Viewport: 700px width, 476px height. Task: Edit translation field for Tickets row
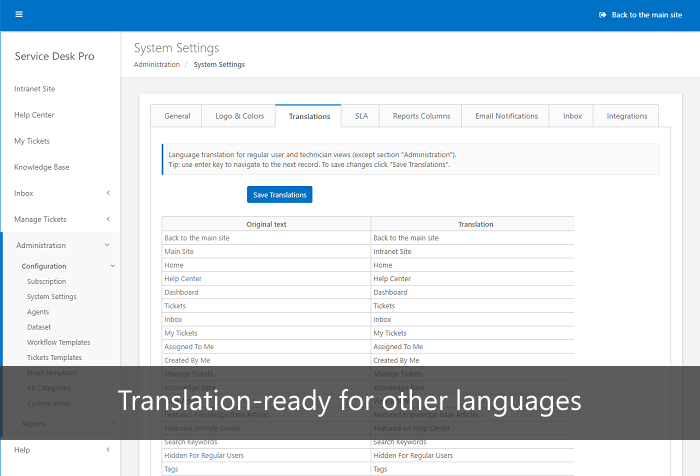tap(472, 306)
